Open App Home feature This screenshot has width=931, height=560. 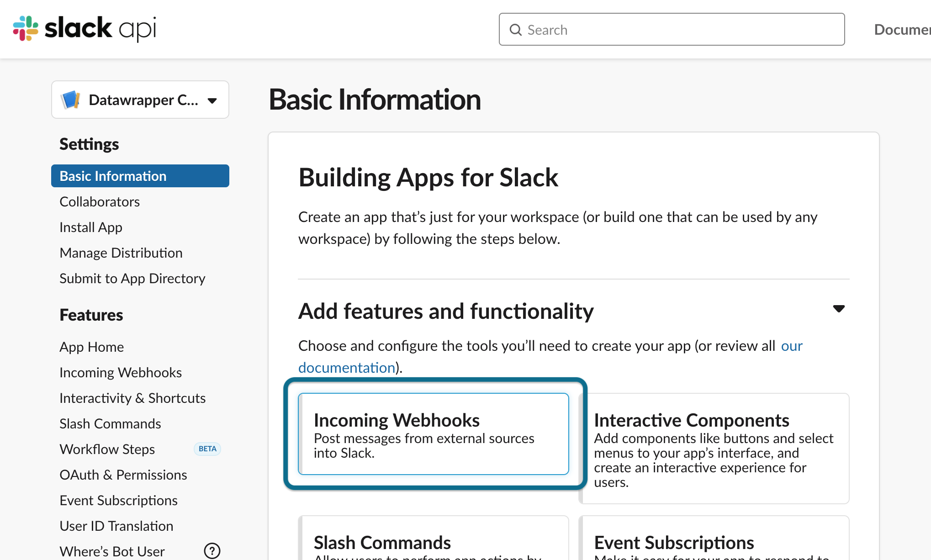[92, 347]
